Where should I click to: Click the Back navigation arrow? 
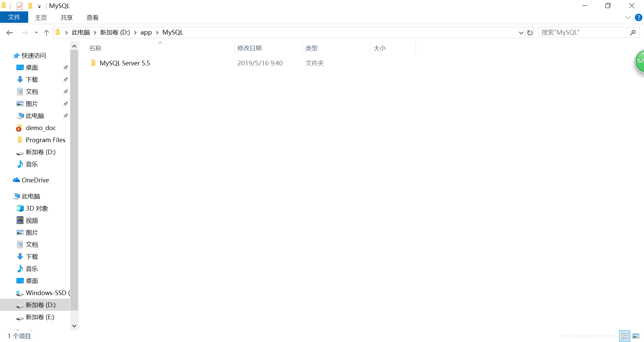tap(9, 33)
